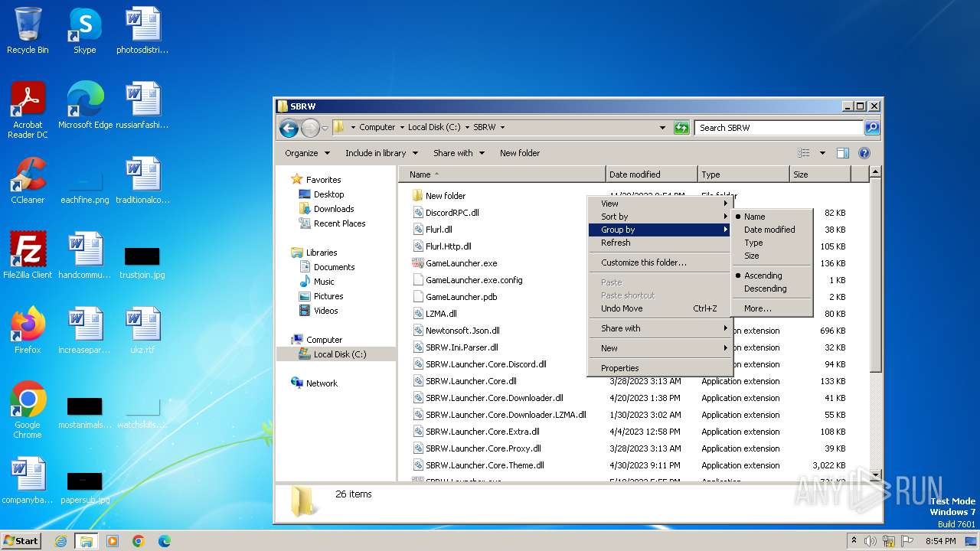Viewport: 980px width, 551px height.
Task: Open FileZilla Client desktop shortcut
Action: pyautogui.click(x=28, y=256)
